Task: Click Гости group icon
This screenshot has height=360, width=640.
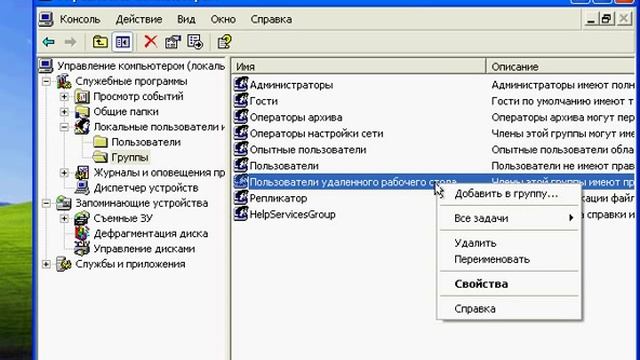Action: tap(241, 100)
